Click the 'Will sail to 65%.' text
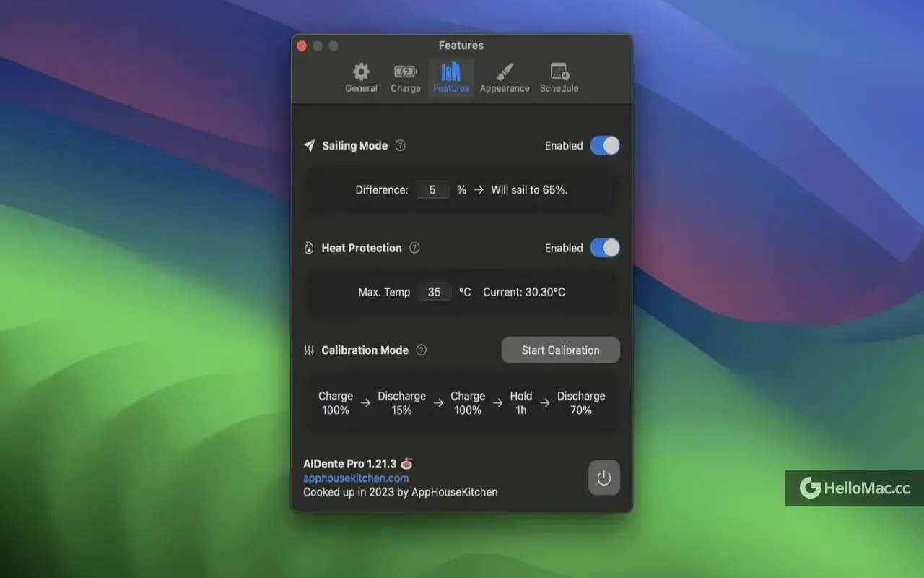This screenshot has width=924, height=578. tap(529, 190)
